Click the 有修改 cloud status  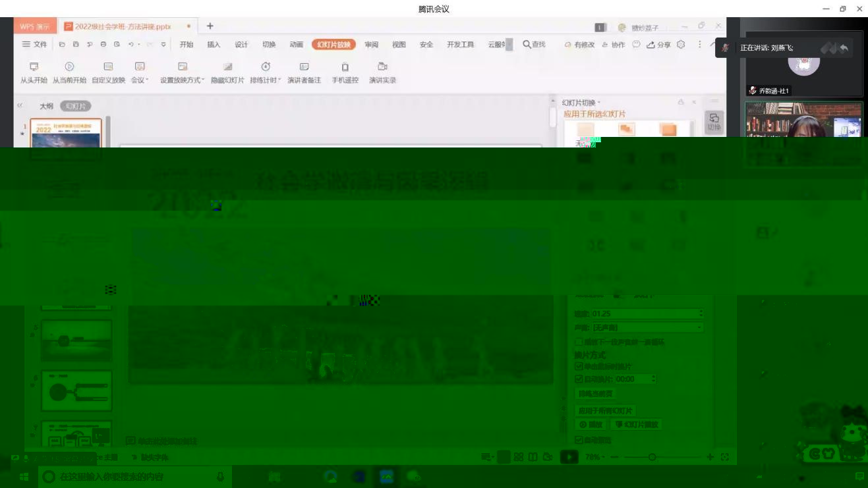point(580,44)
